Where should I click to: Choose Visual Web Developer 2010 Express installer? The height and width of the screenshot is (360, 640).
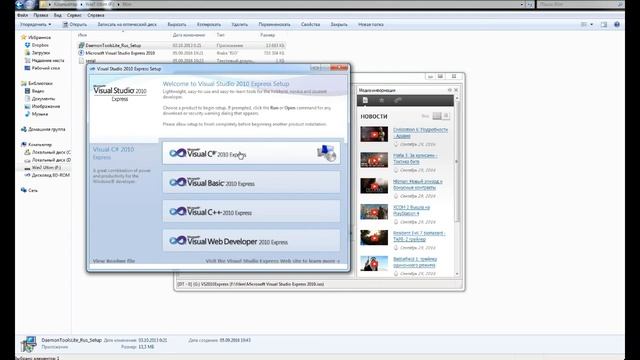click(x=251, y=240)
